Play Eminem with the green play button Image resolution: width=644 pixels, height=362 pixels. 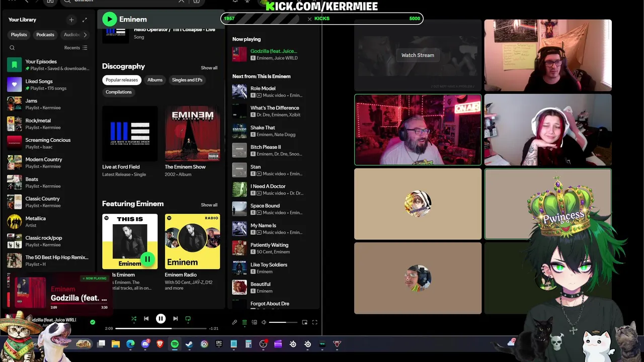point(109,19)
